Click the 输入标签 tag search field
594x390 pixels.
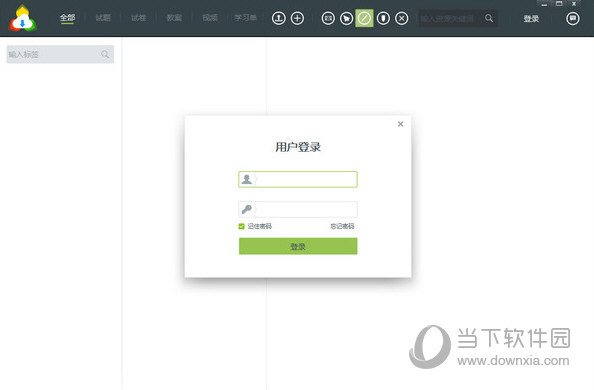coord(60,55)
